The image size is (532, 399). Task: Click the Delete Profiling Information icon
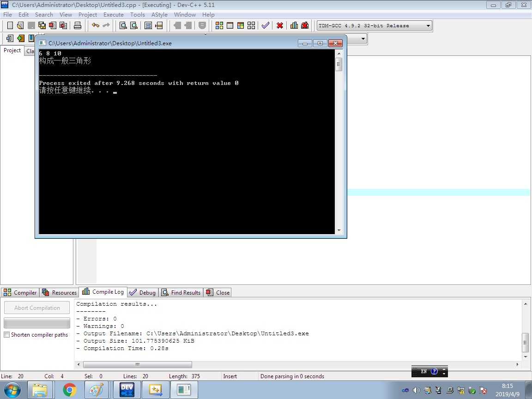click(305, 25)
